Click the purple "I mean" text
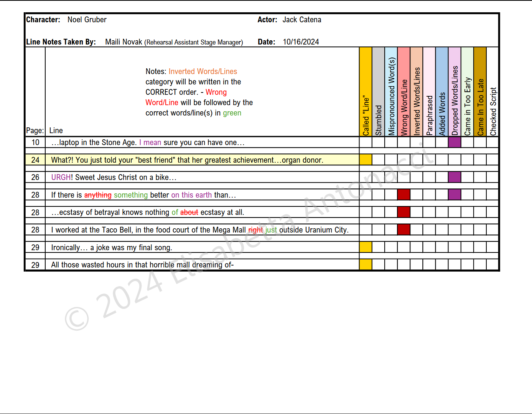The height and width of the screenshot is (414, 532). (x=150, y=142)
